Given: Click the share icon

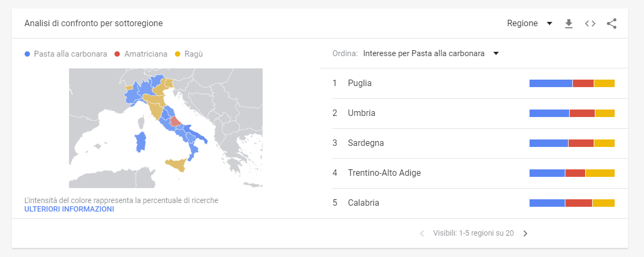Looking at the screenshot, I should 612,24.
